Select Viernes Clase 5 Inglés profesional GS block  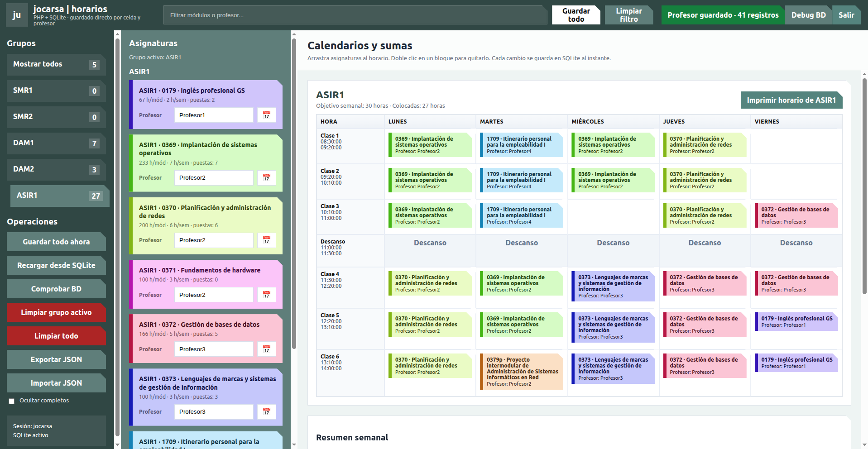(x=796, y=322)
